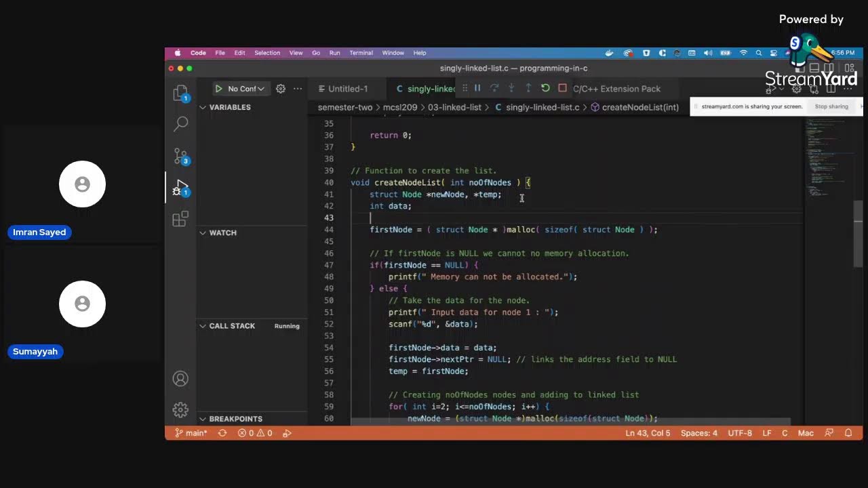This screenshot has width=868, height=488.
Task: Open the Accounts icon in activity bar
Action: tap(180, 379)
